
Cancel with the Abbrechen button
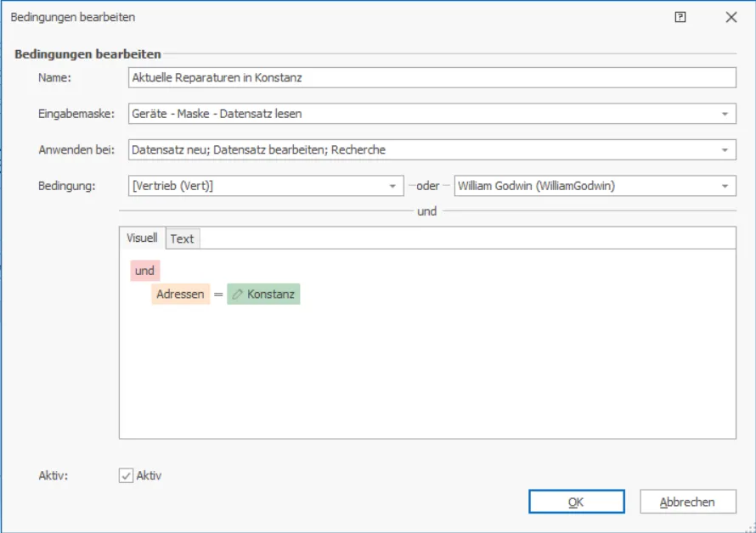pyautogui.click(x=687, y=502)
